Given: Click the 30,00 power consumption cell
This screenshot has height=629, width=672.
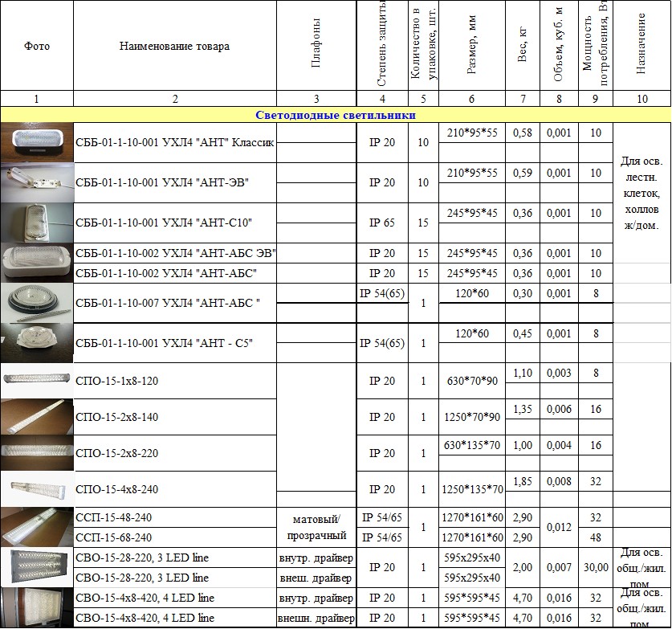Looking at the screenshot, I should coord(596,567).
